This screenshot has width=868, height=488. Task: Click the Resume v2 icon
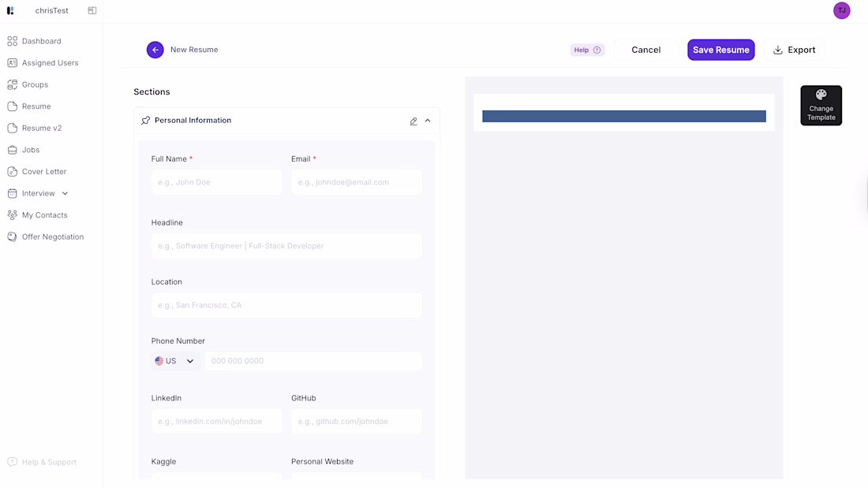point(12,128)
